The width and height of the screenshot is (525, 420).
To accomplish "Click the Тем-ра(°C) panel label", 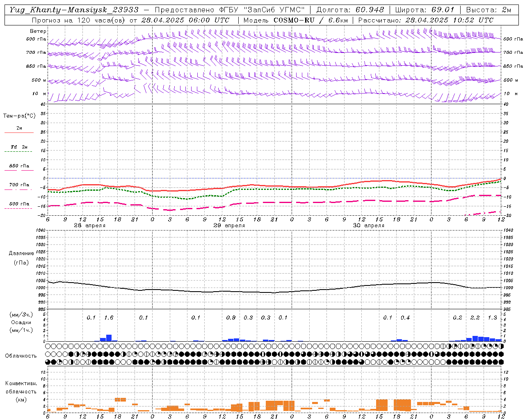I will tap(19, 116).
